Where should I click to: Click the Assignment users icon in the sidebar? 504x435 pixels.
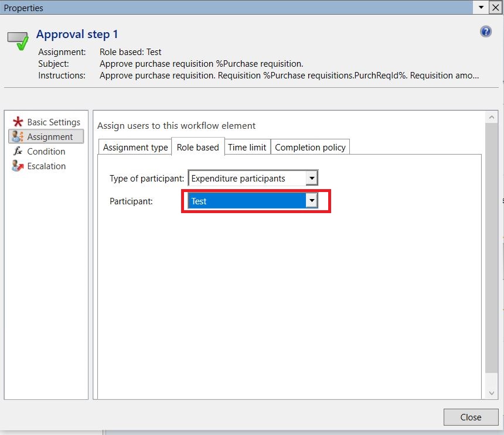18,136
